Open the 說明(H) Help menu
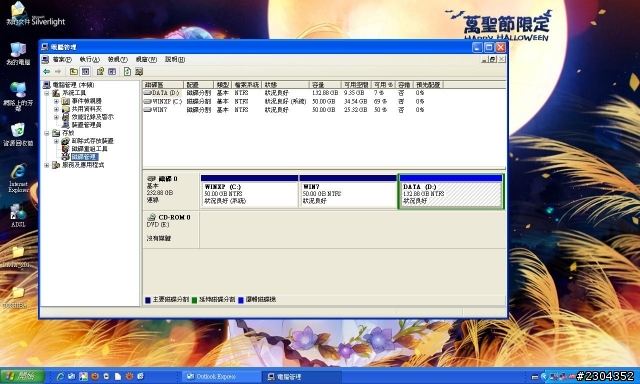Viewport: 640px width, 384px height. pyautogui.click(x=175, y=60)
